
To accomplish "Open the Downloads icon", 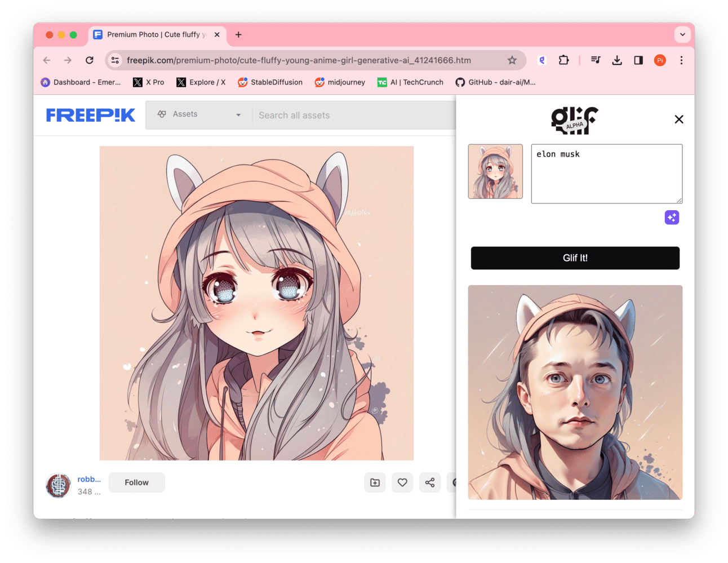I will pyautogui.click(x=617, y=60).
